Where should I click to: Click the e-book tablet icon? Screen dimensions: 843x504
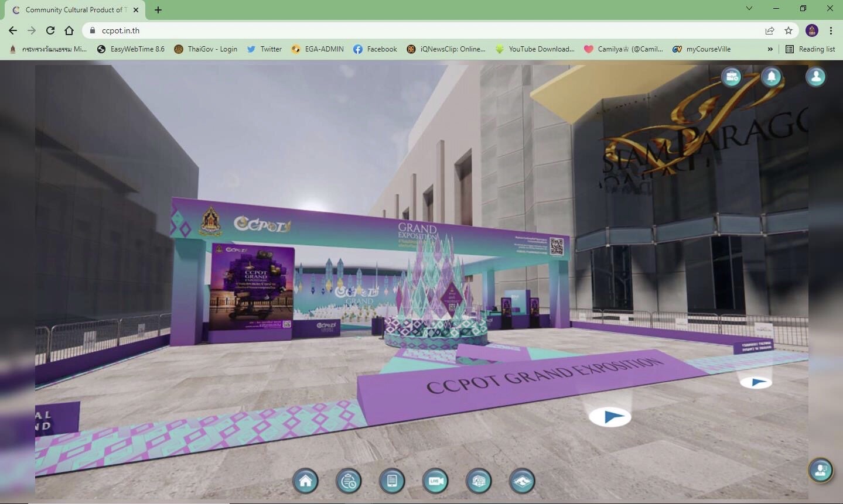(392, 481)
